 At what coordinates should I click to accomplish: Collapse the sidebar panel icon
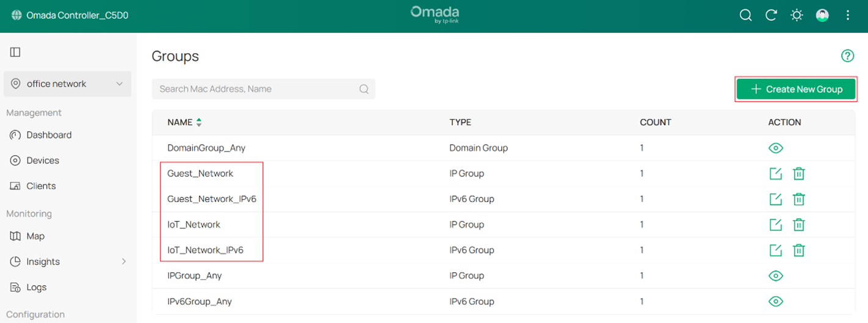click(x=15, y=53)
